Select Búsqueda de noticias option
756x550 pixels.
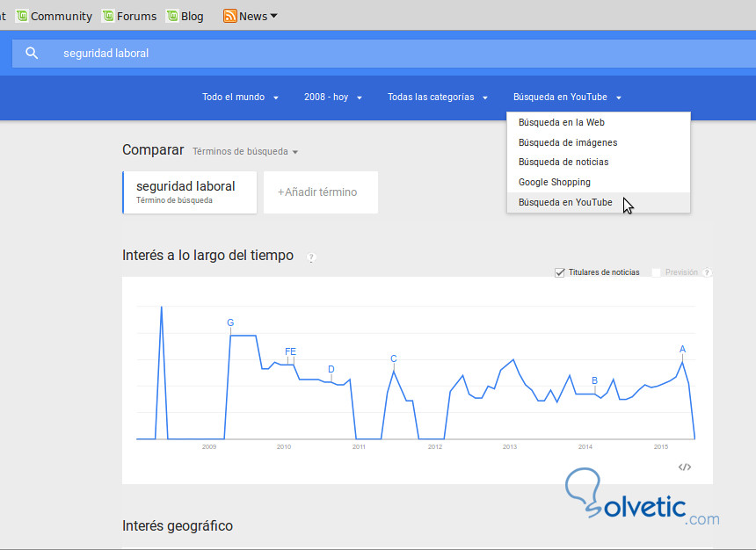(599, 162)
